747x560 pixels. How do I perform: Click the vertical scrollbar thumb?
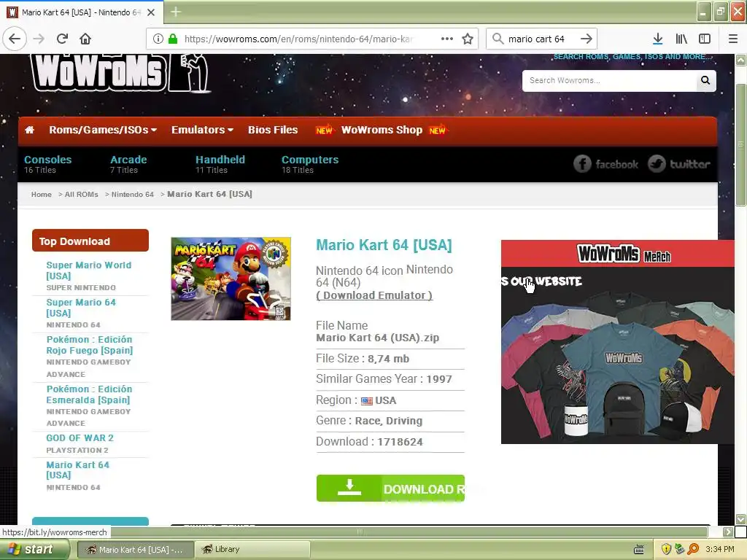(740, 144)
